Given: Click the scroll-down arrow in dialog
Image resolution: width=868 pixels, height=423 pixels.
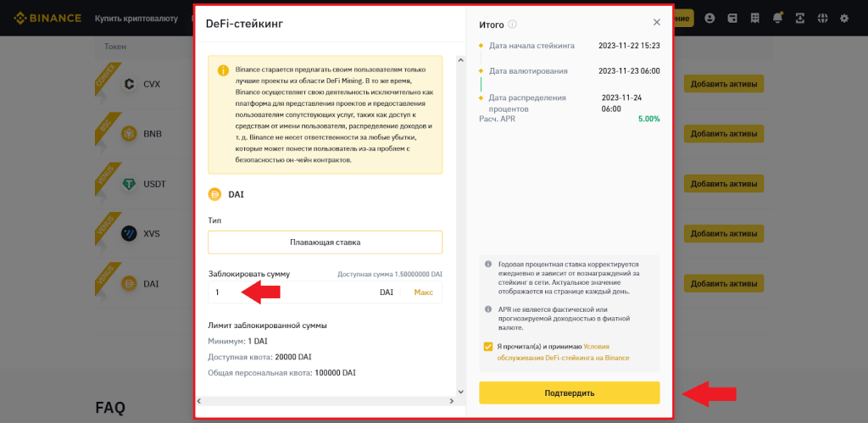Looking at the screenshot, I should [459, 392].
